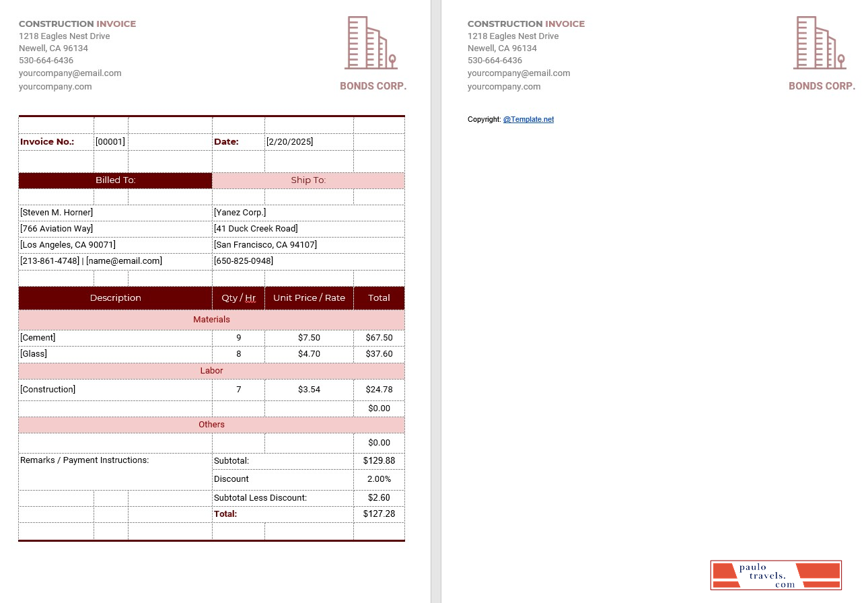This screenshot has height=603, width=868.
Task: Click the paulo travels logo
Action: [x=776, y=575]
